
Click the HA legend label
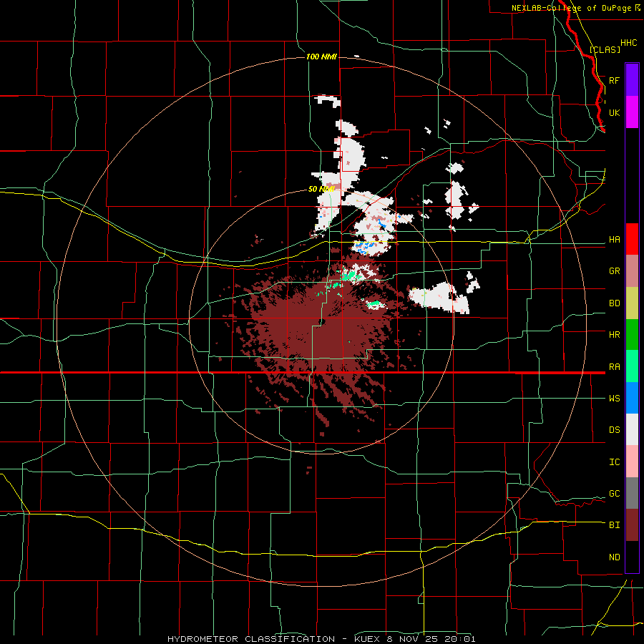coord(614,240)
